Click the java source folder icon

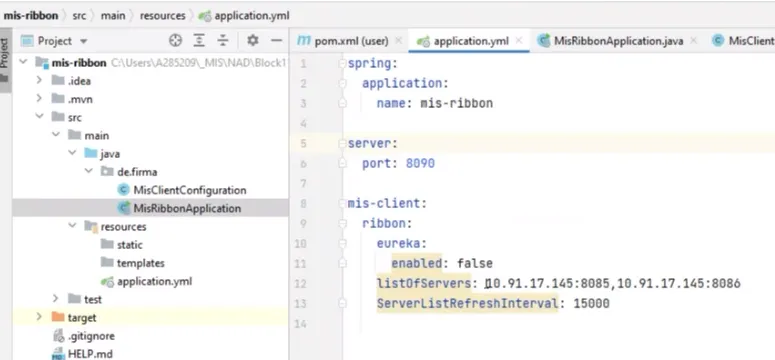90,153
